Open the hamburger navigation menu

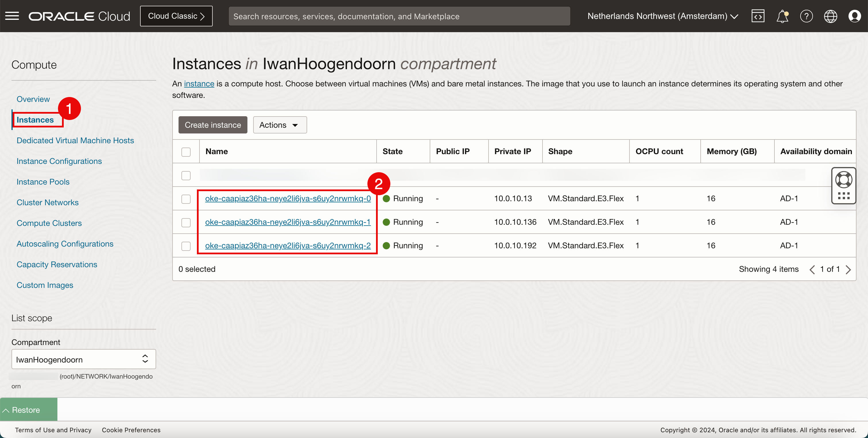12,16
